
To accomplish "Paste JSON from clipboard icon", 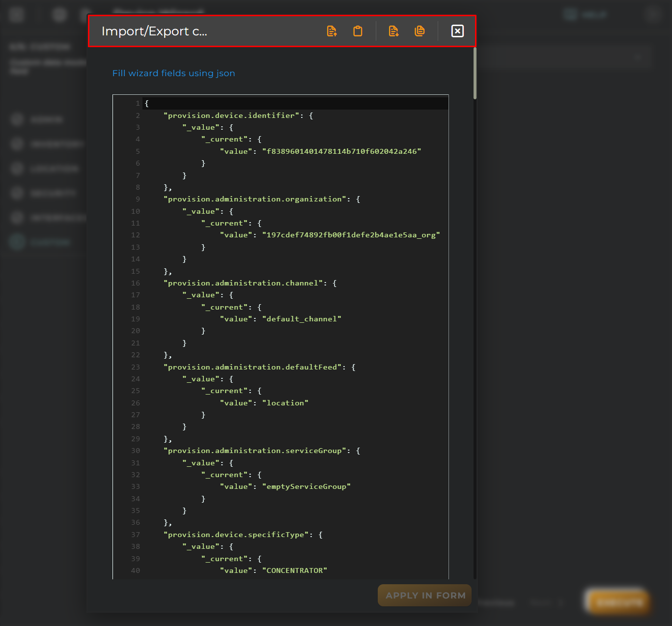I will click(x=358, y=31).
